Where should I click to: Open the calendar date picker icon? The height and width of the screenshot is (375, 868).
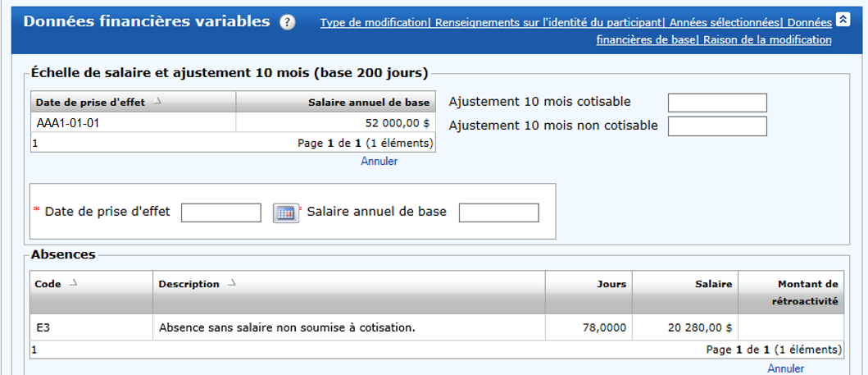(285, 213)
